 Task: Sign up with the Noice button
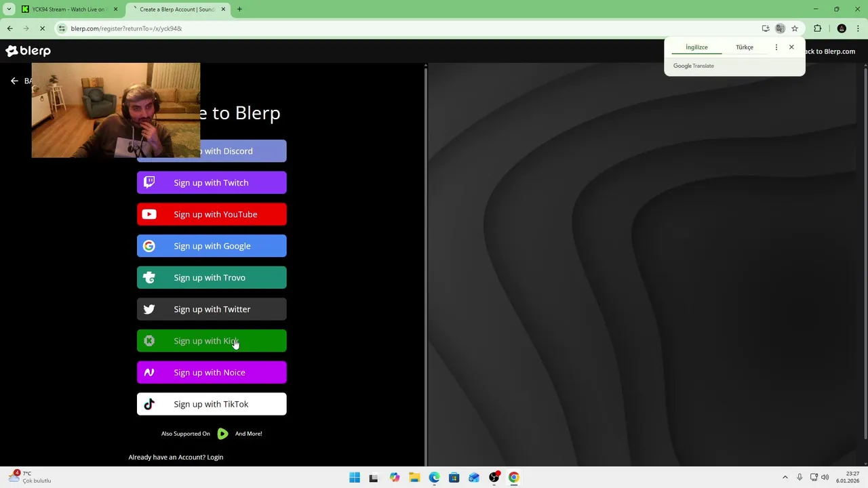pyautogui.click(x=212, y=372)
